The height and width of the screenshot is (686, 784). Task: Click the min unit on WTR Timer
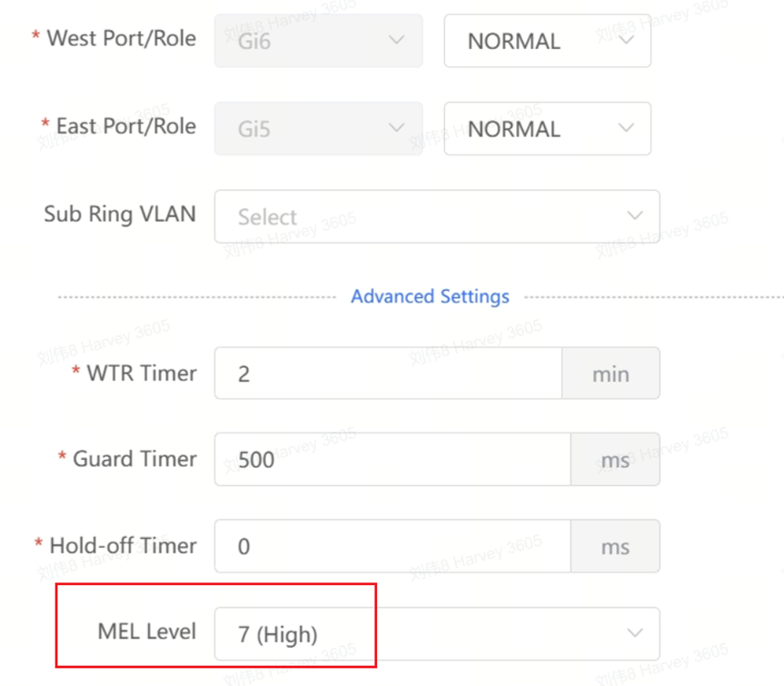[610, 373]
